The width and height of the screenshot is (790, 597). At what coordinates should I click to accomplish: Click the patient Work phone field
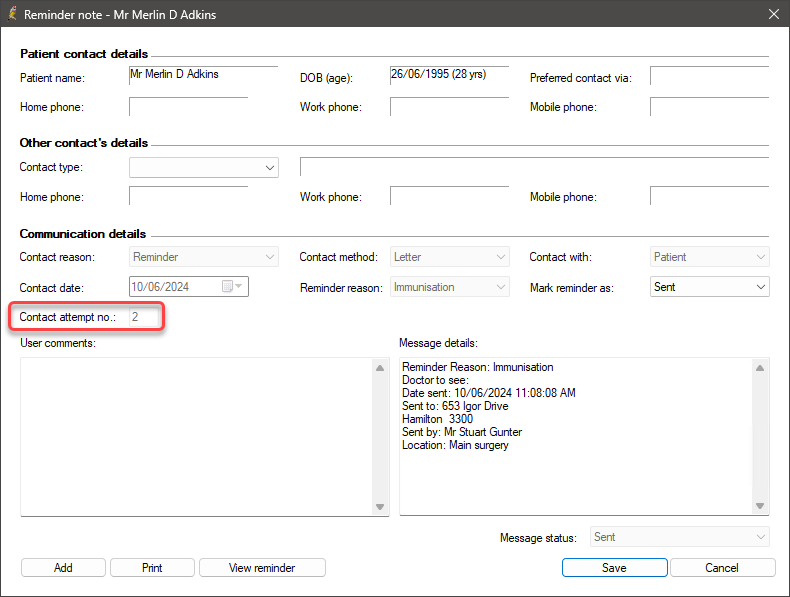point(449,106)
